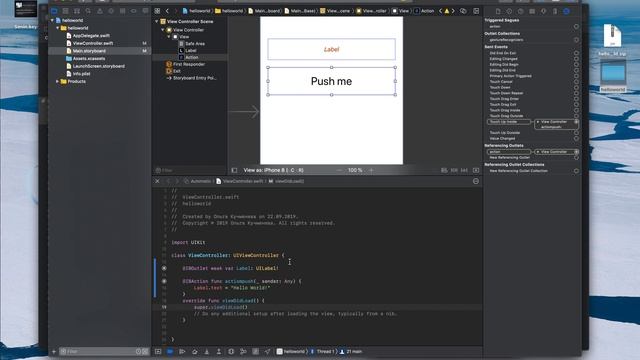This screenshot has width=640, height=360.
Task: Select the Label item in outline
Action: (x=191, y=51)
